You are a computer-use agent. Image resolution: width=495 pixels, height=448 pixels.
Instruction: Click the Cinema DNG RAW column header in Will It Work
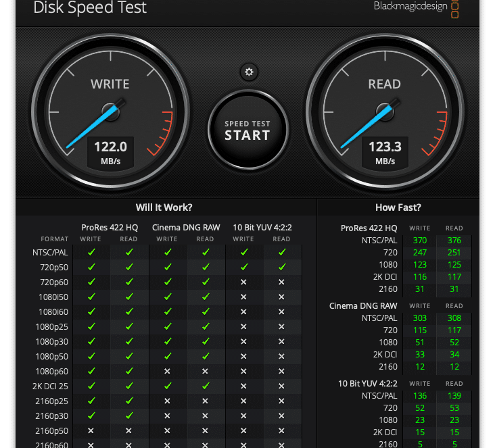click(x=186, y=228)
